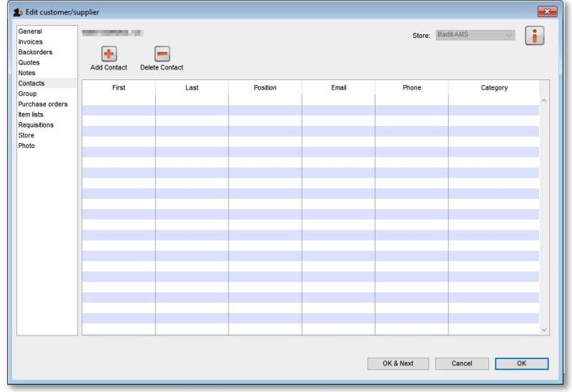This screenshot has height=392, width=572.
Task: Select Photo in the sidebar
Action: (26, 146)
